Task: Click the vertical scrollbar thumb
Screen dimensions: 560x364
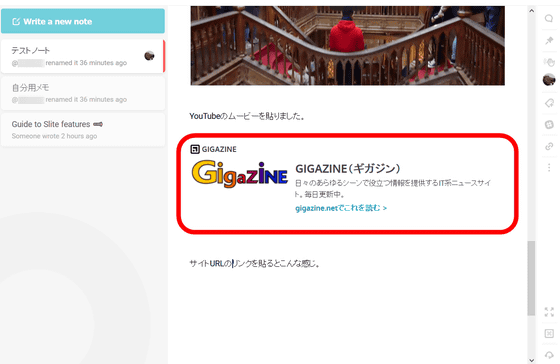Action: 531,278
